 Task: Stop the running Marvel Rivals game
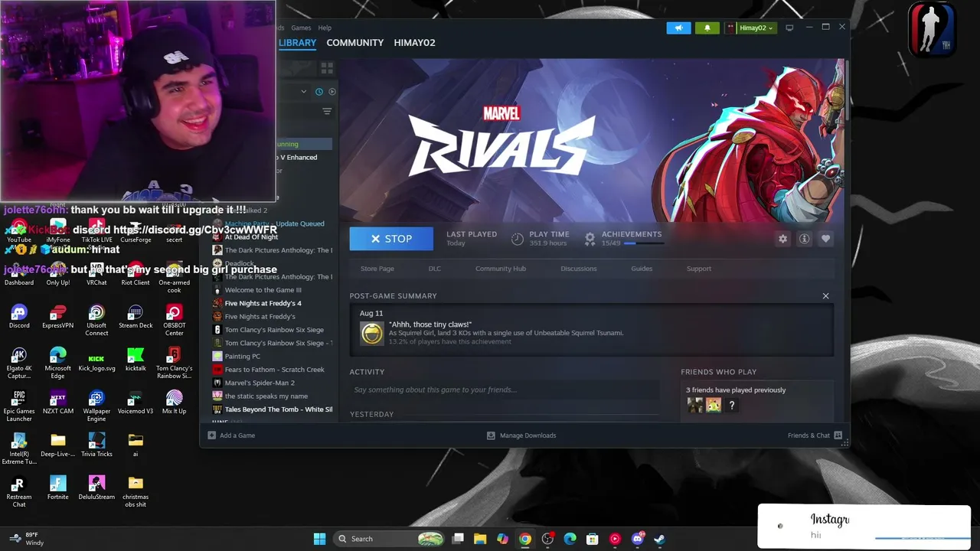click(391, 239)
